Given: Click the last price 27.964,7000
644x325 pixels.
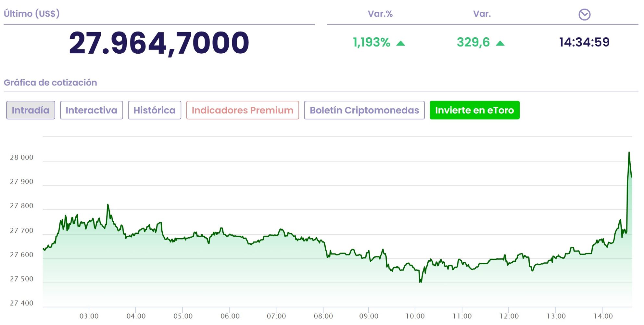Looking at the screenshot, I should click(159, 43).
